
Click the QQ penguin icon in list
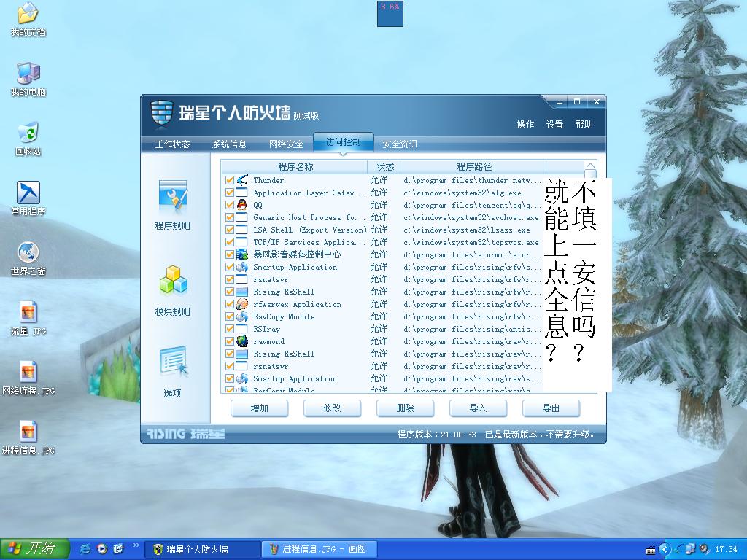(242, 205)
